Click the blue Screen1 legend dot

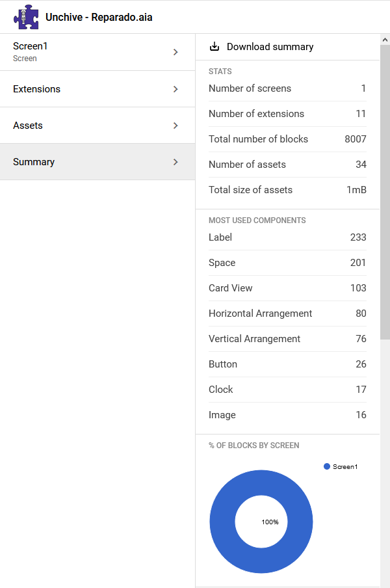click(327, 466)
